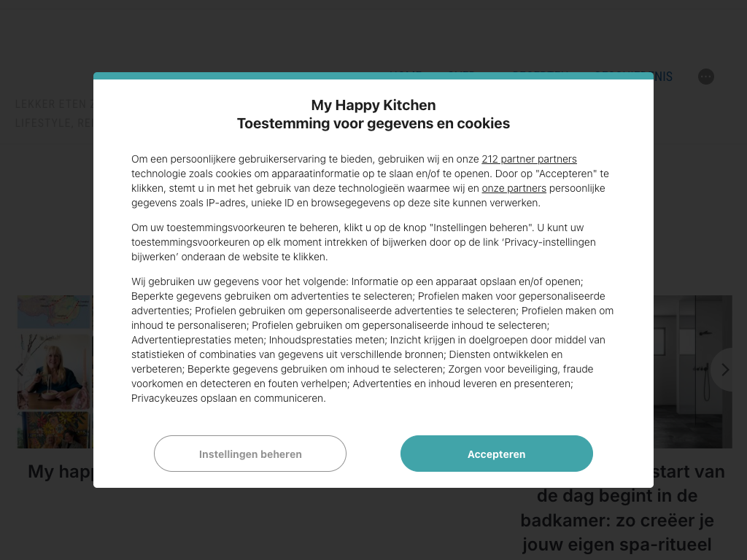The width and height of the screenshot is (747, 560).
Task: Click the partially hidden nav item ending in 'NIS'
Action: pyautogui.click(x=662, y=77)
